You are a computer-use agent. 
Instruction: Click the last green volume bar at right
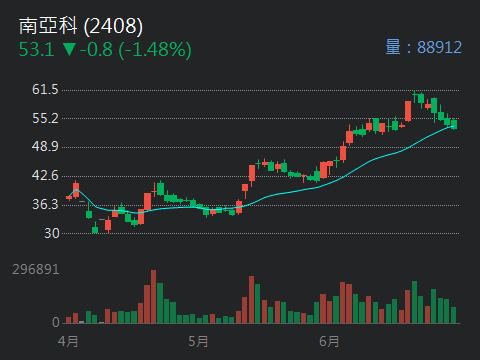click(453, 315)
